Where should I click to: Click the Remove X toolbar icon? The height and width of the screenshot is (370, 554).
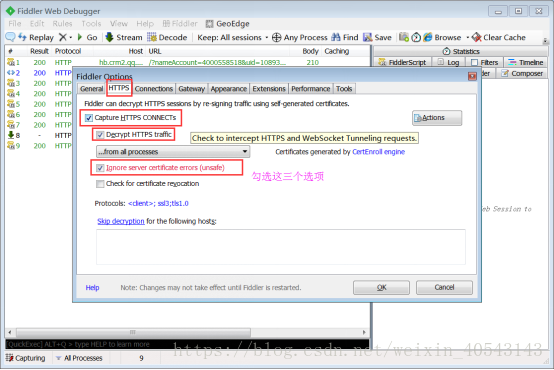click(63, 37)
